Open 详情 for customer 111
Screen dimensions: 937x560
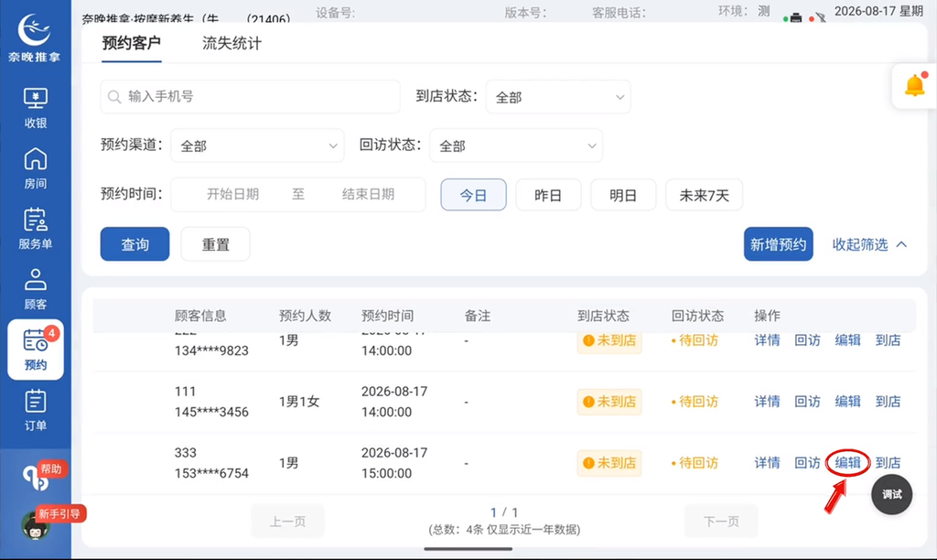tap(767, 402)
